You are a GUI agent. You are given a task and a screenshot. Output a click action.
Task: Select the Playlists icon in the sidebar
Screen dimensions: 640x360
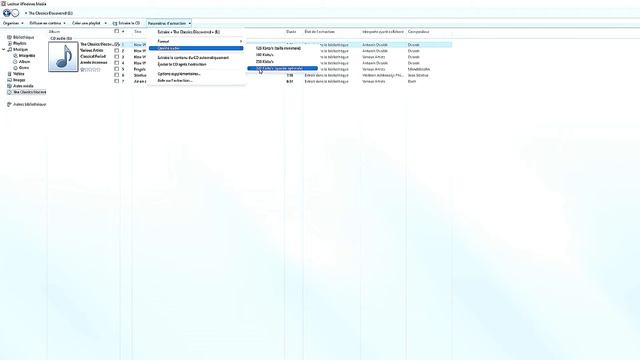[9, 43]
